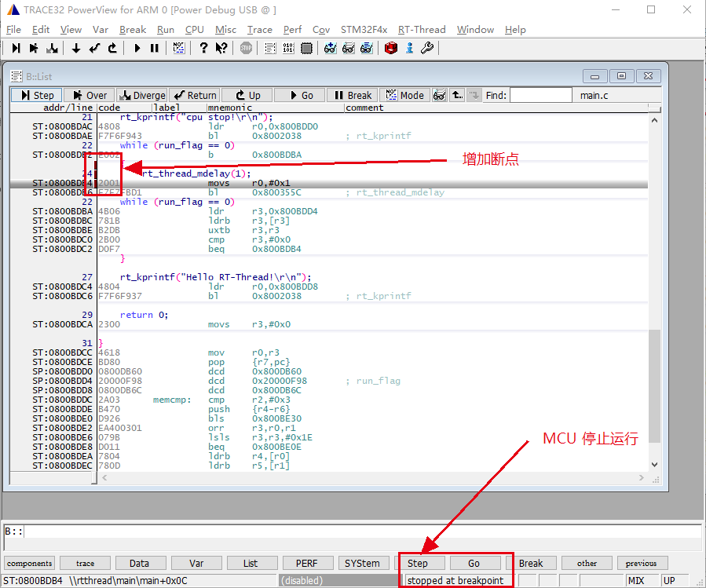
Task: Click the Step Over cursor icon in toolbar
Action: pyautogui.click(x=33, y=48)
